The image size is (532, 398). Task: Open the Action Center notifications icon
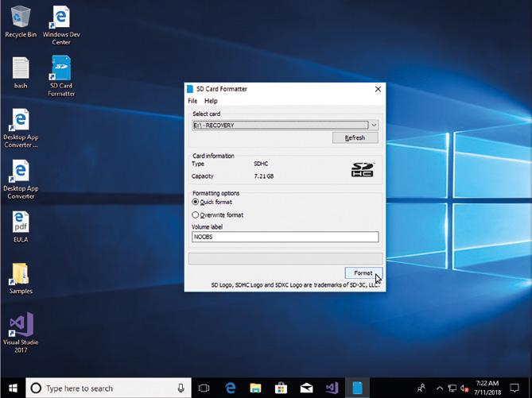pyautogui.click(x=515, y=388)
